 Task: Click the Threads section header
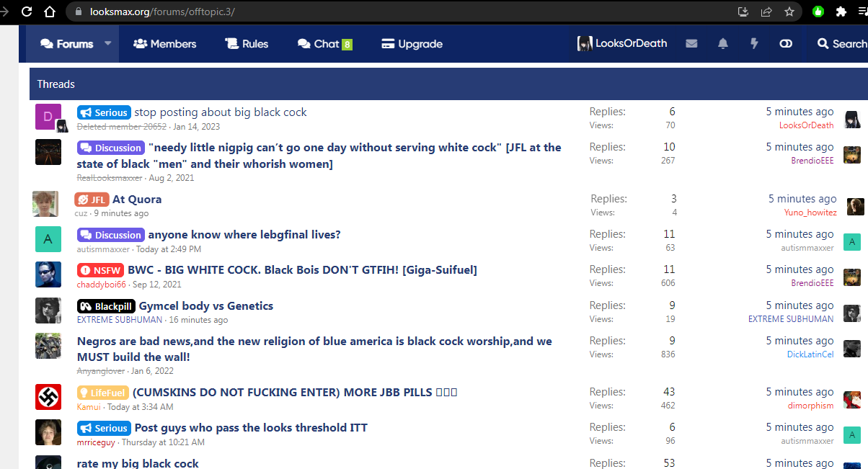pos(448,84)
